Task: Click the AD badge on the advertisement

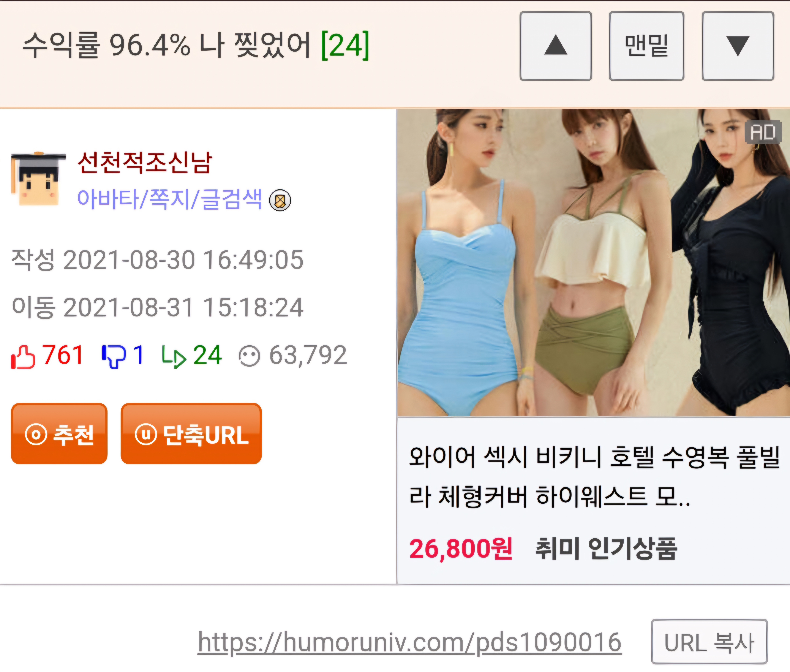Action: pos(763,132)
